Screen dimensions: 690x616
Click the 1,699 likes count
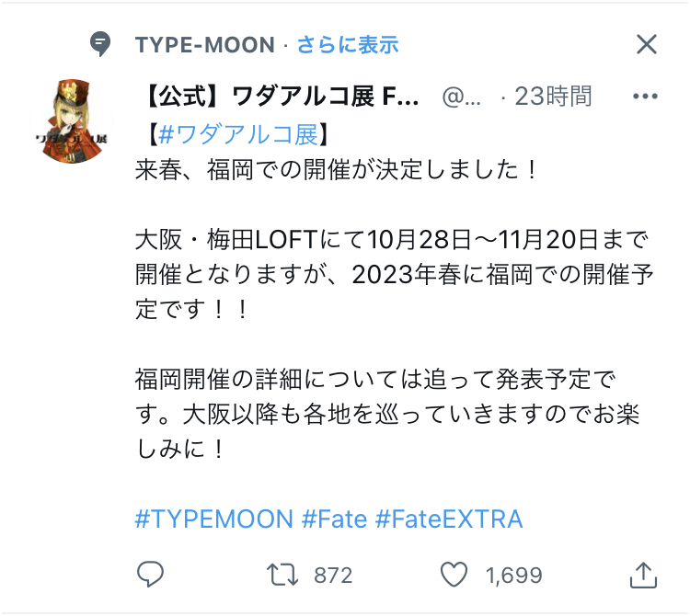tap(513, 576)
